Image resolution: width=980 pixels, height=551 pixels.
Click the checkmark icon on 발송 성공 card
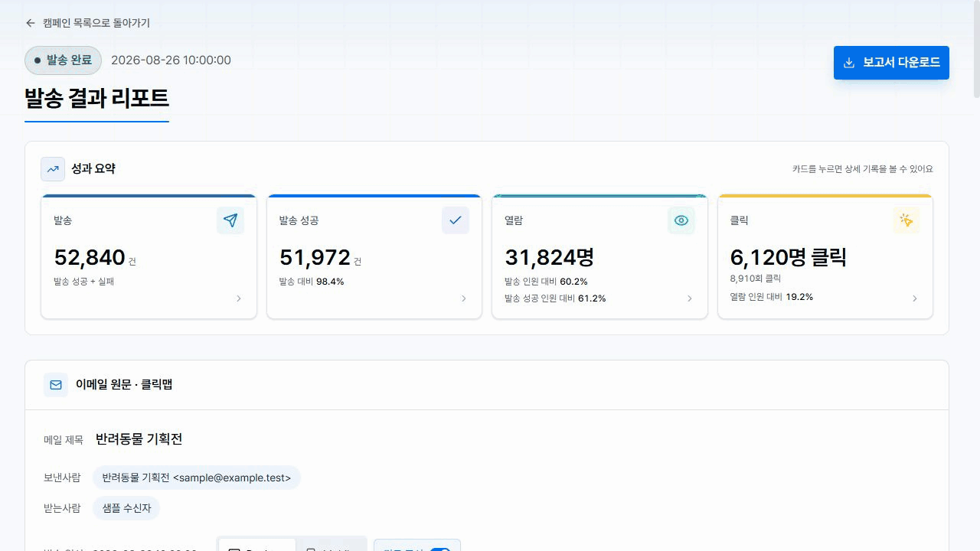pyautogui.click(x=456, y=220)
